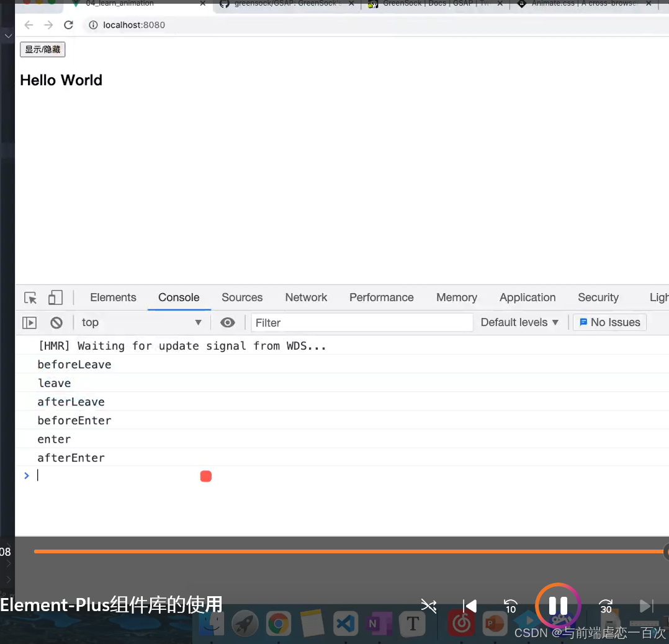Click the [HMR] Waiting for update log
This screenshot has height=644, width=669.
tap(182, 345)
